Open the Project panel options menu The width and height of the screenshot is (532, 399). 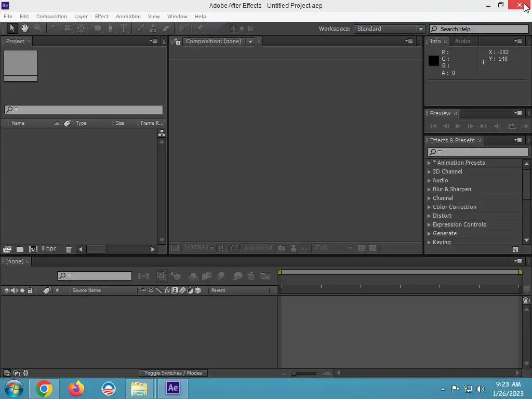(153, 41)
